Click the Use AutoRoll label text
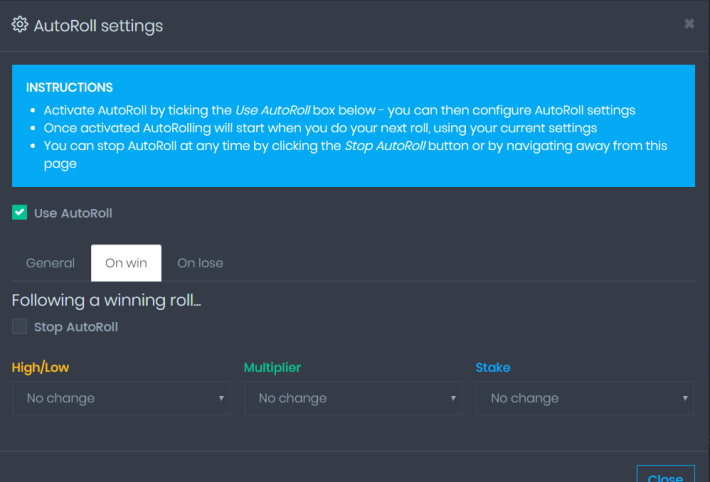 [73, 213]
